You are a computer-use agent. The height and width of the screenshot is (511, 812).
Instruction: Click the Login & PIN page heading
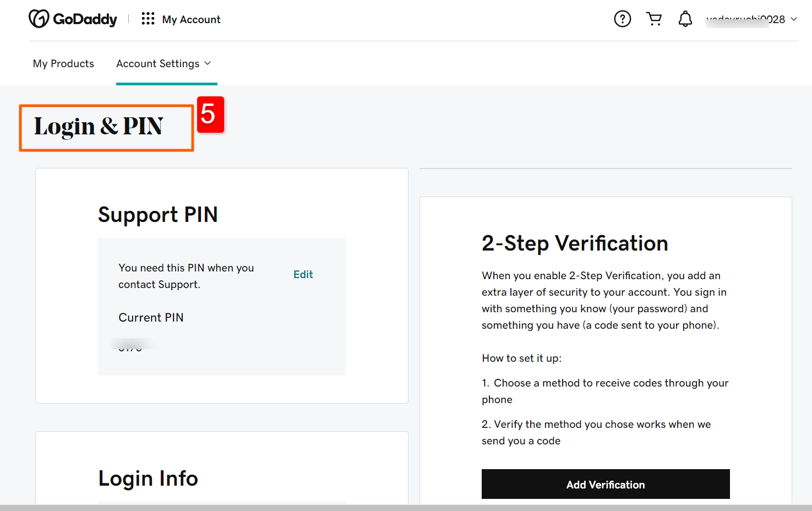coord(99,127)
